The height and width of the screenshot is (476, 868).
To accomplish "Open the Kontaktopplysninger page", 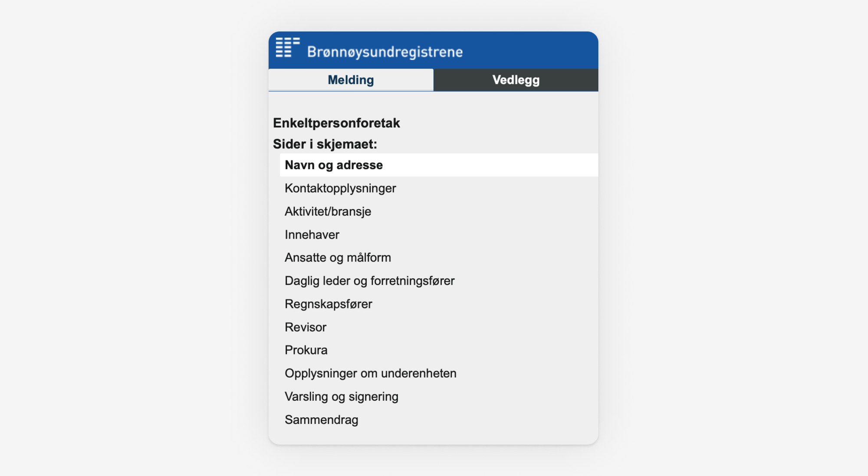I will (x=340, y=188).
